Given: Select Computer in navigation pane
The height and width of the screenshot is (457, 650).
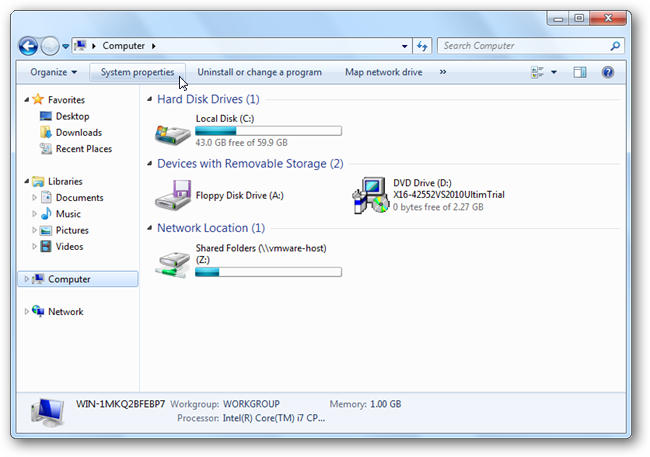Looking at the screenshot, I should click(69, 280).
